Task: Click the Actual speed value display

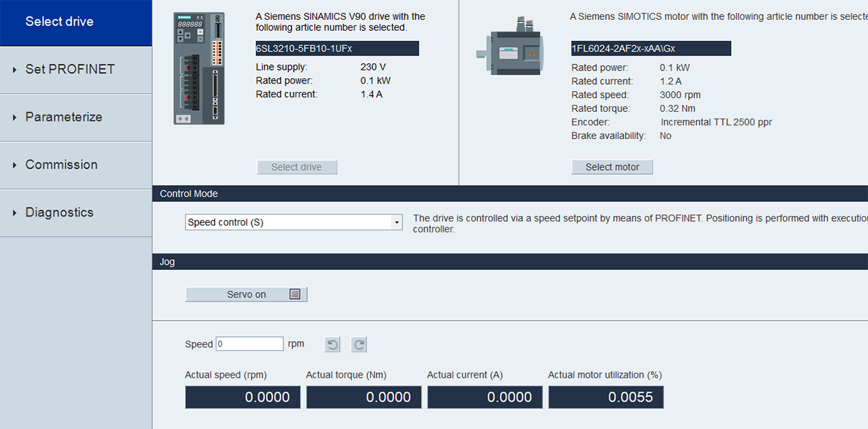Action: [x=242, y=397]
